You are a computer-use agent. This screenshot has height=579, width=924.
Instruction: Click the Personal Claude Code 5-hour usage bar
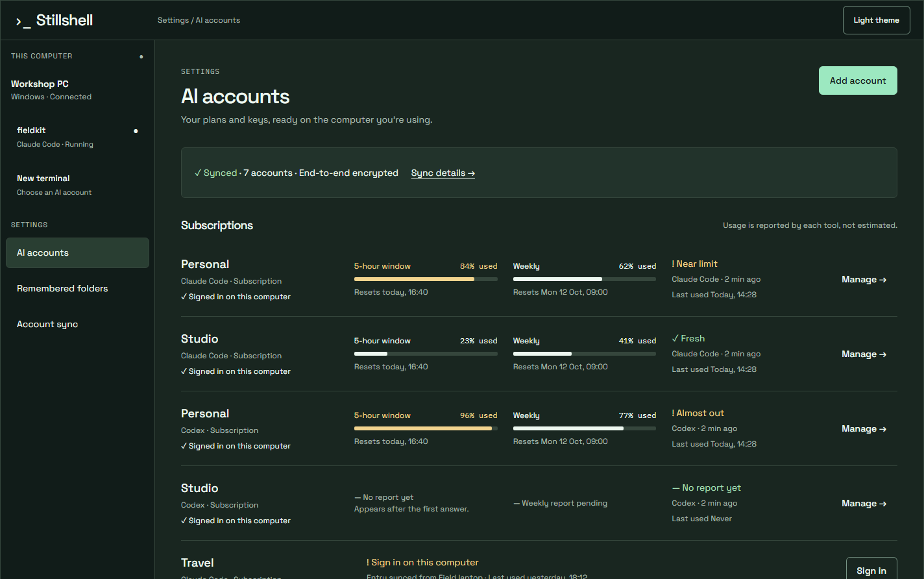click(426, 279)
